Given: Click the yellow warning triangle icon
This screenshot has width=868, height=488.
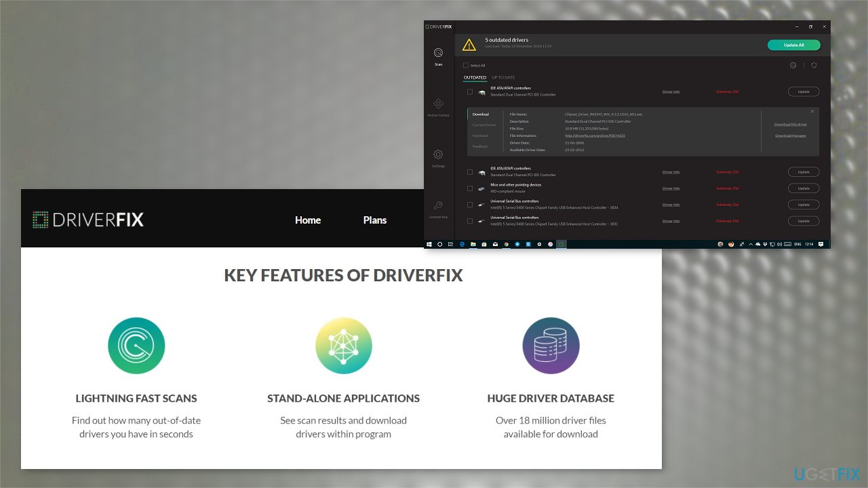Looking at the screenshot, I should click(469, 45).
